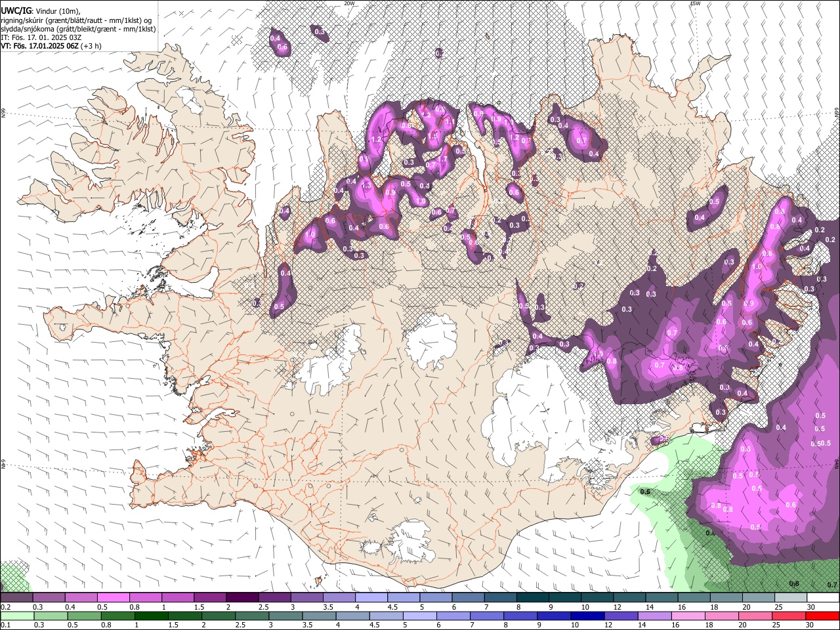Click the 'Vindur (10m),' header text
Image resolution: width=840 pixels, height=630 pixels.
click(x=57, y=11)
